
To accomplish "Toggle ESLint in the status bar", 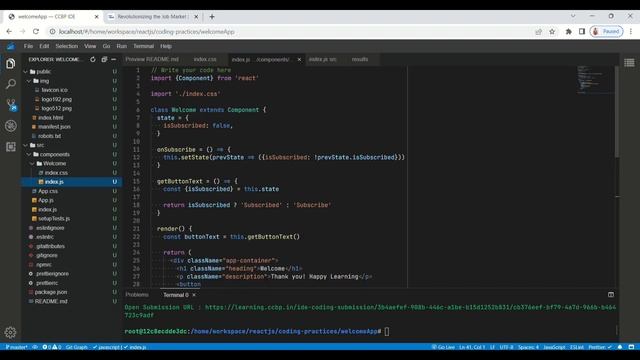I will (577, 347).
